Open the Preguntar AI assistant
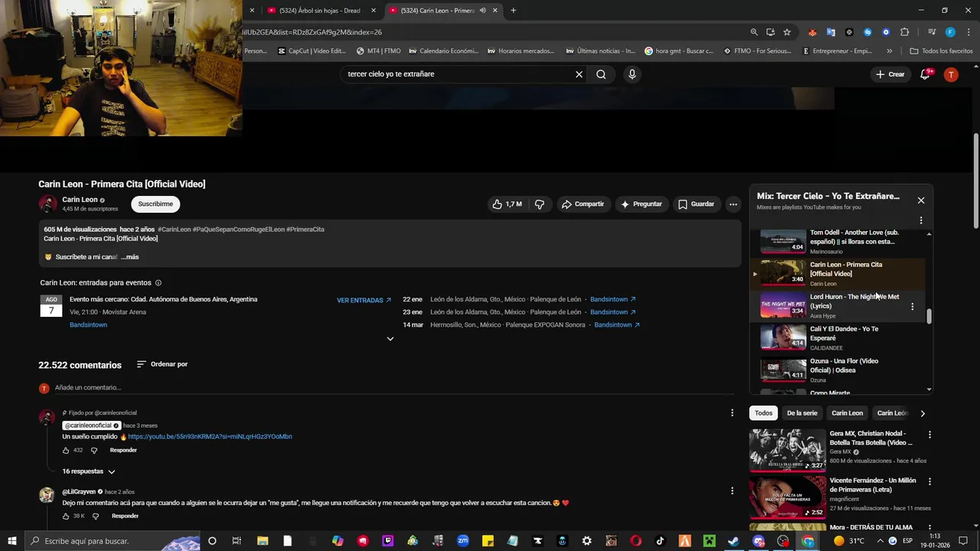The width and height of the screenshot is (980, 551). click(x=642, y=204)
